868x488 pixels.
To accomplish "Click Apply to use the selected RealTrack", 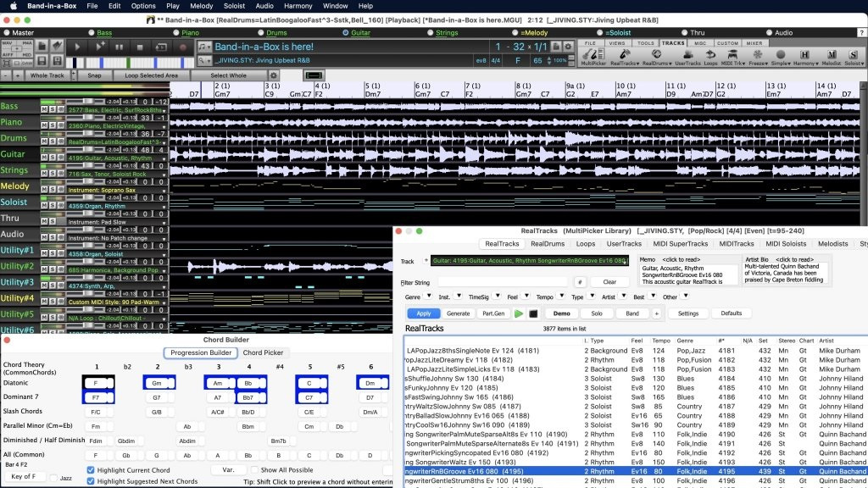I will coord(424,313).
